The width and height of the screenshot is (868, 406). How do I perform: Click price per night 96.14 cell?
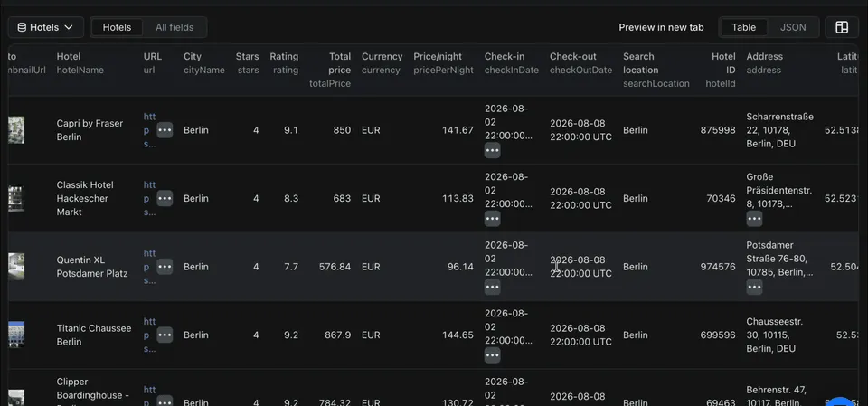(x=460, y=267)
